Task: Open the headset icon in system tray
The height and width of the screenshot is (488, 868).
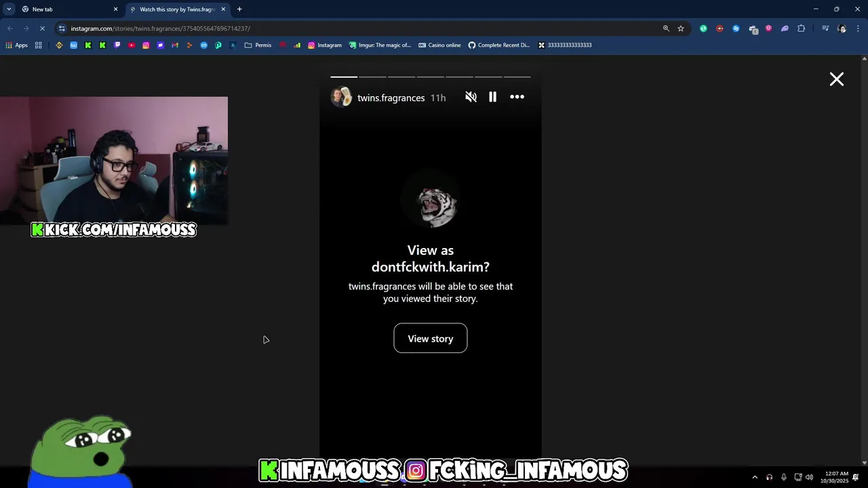Action: tap(769, 477)
